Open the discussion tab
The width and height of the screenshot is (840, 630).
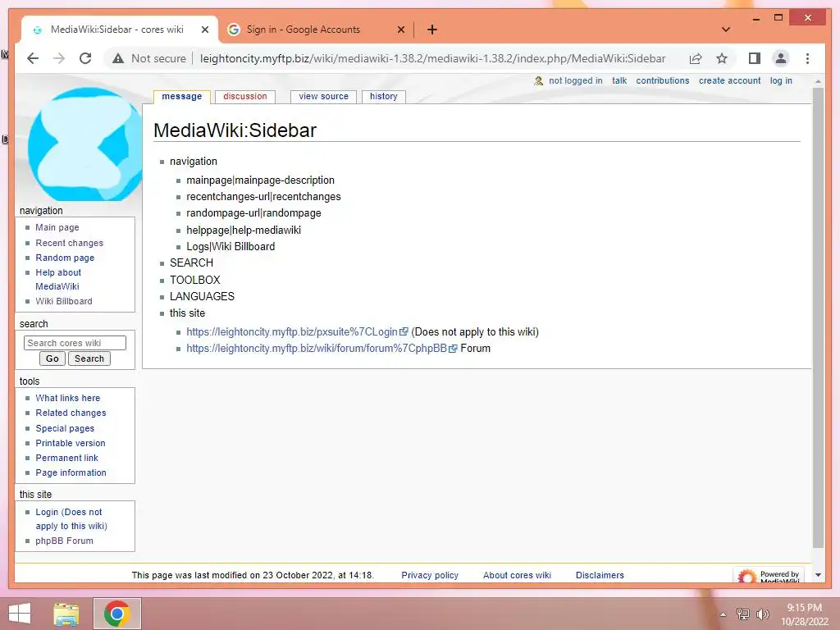(244, 97)
